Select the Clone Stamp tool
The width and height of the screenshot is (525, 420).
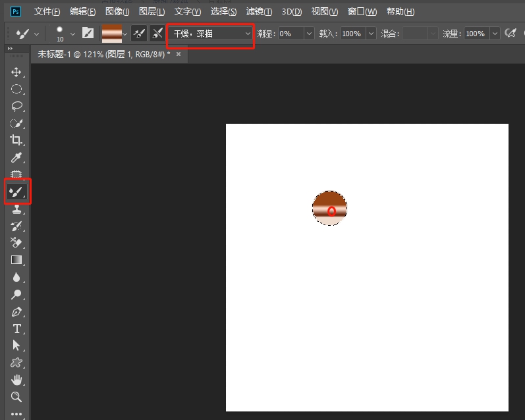16,209
